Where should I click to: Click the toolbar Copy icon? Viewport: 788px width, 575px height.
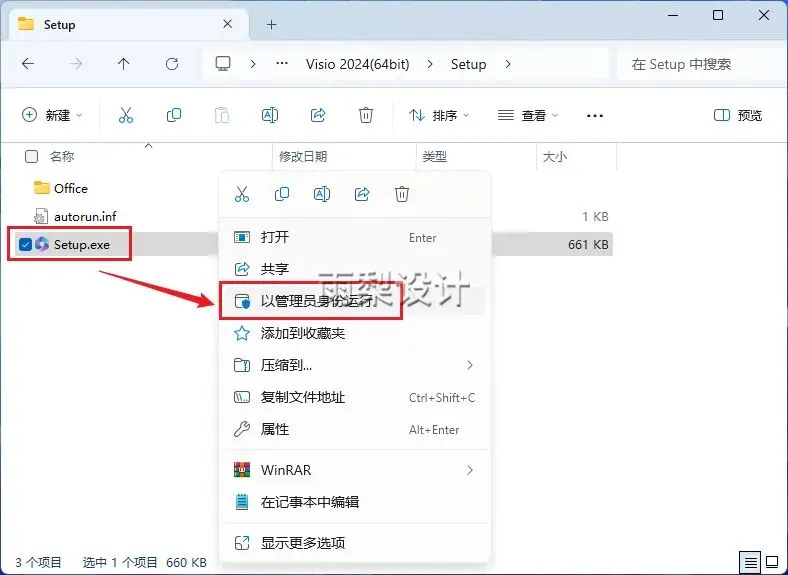(174, 116)
